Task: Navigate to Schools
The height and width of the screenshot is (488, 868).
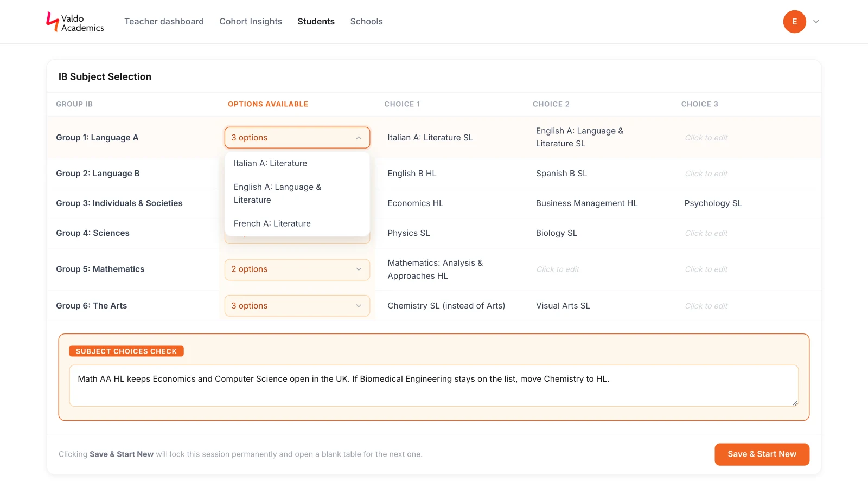Action: [366, 22]
